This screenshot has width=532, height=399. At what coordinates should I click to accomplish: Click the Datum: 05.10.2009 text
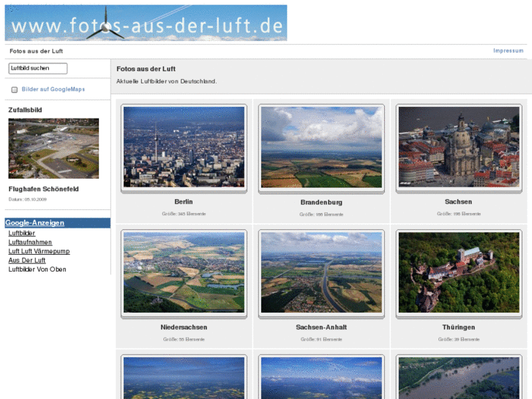[28, 199]
